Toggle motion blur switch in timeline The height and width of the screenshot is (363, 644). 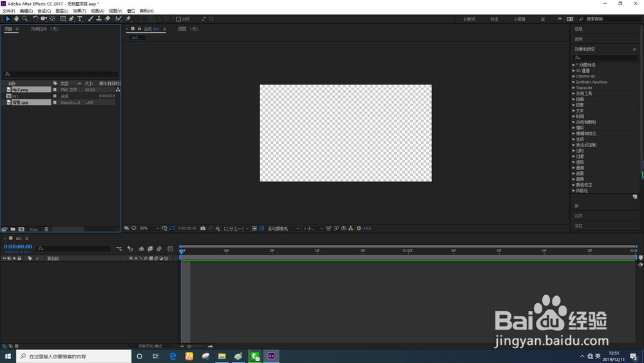159,249
